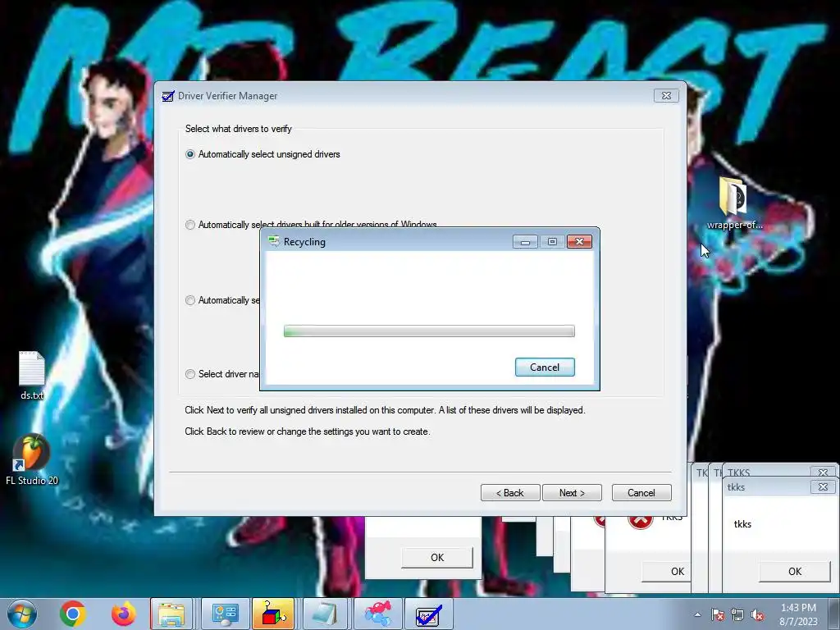Switch to Driver Verifier taskbar button

(428, 614)
